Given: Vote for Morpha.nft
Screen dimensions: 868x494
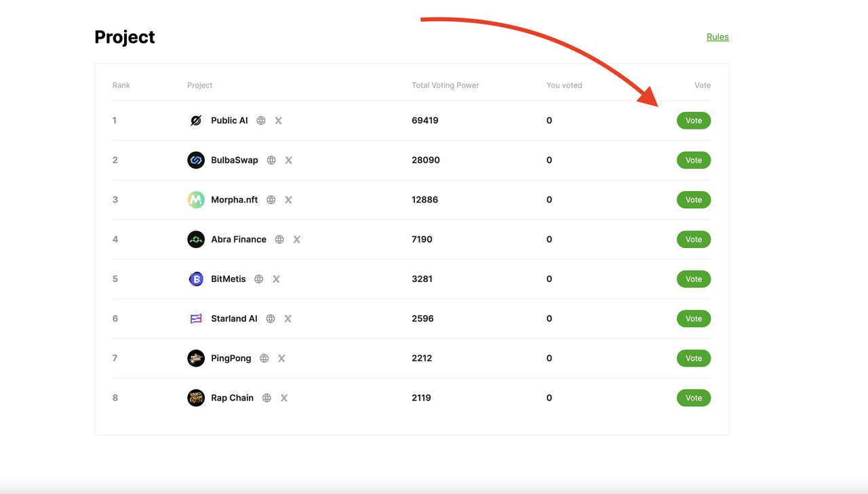Looking at the screenshot, I should (x=694, y=200).
